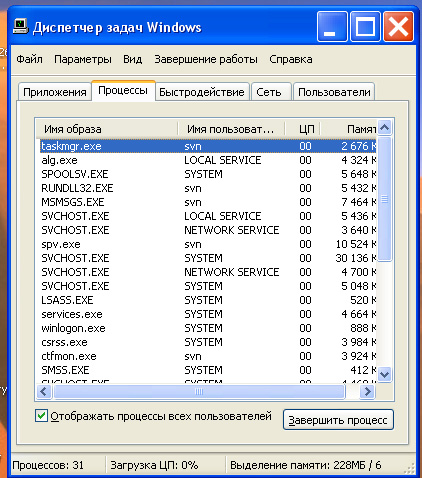The height and width of the screenshot is (478, 422).
Task: Minimize the Task Manager window
Action: pos(332,26)
